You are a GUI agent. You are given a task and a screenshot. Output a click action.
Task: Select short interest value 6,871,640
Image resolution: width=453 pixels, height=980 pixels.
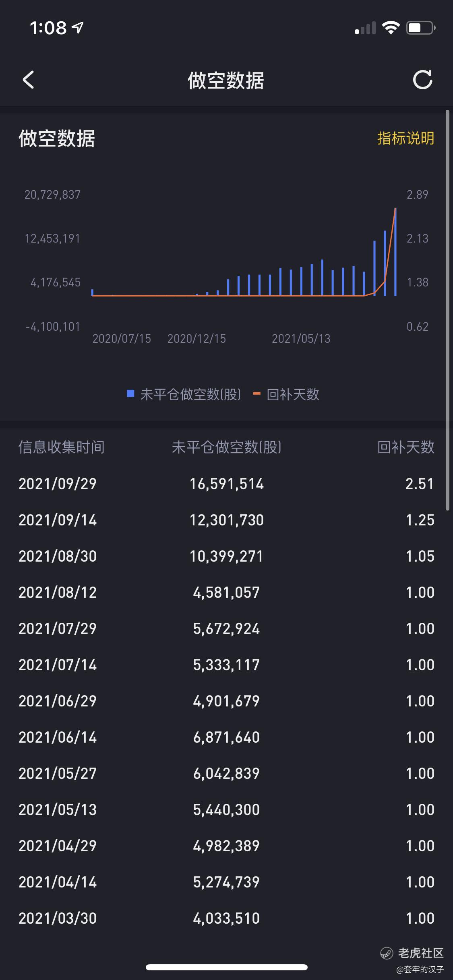point(227,737)
